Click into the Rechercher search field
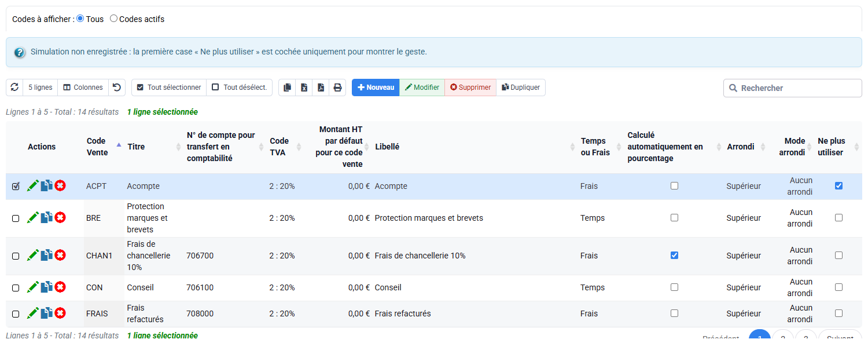868x350 pixels. point(793,88)
